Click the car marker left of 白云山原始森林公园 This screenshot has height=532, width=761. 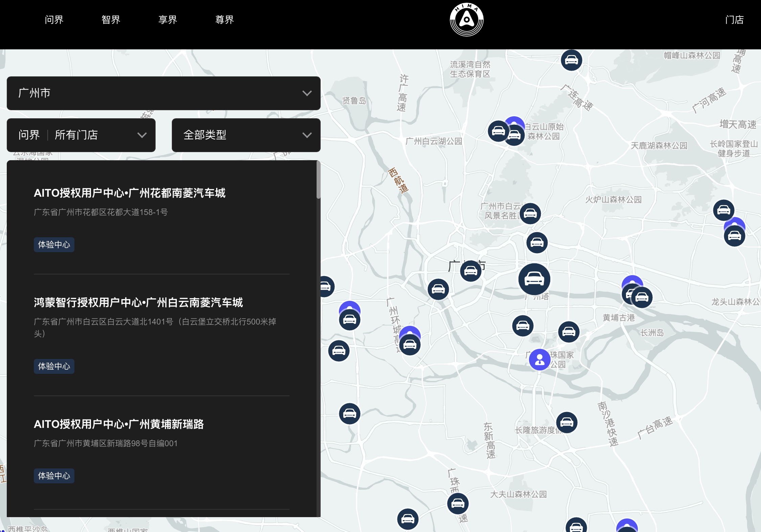tap(499, 131)
